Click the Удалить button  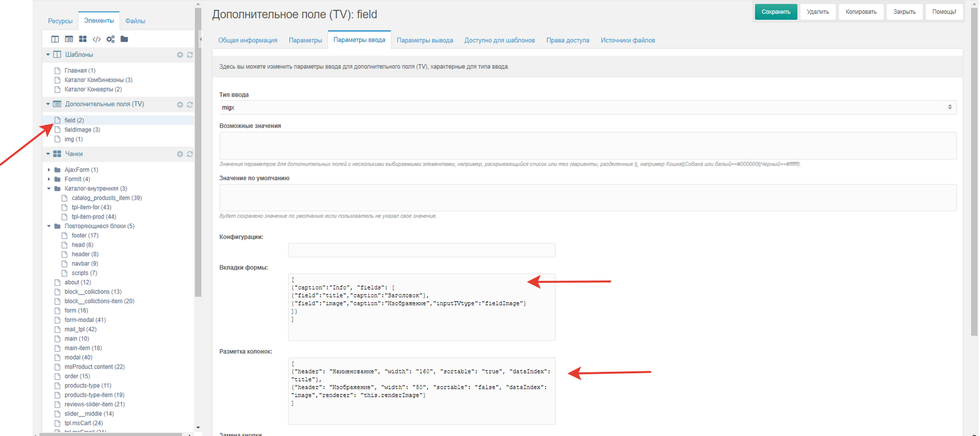pos(818,12)
